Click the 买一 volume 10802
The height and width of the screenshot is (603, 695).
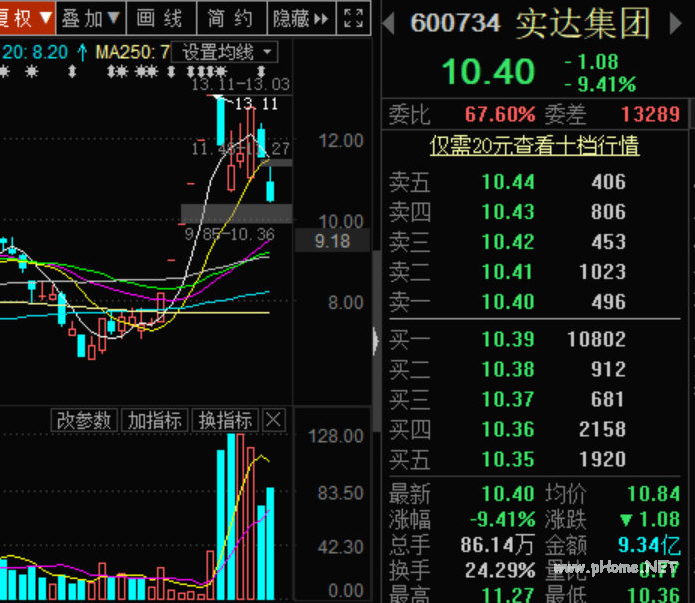tap(597, 340)
